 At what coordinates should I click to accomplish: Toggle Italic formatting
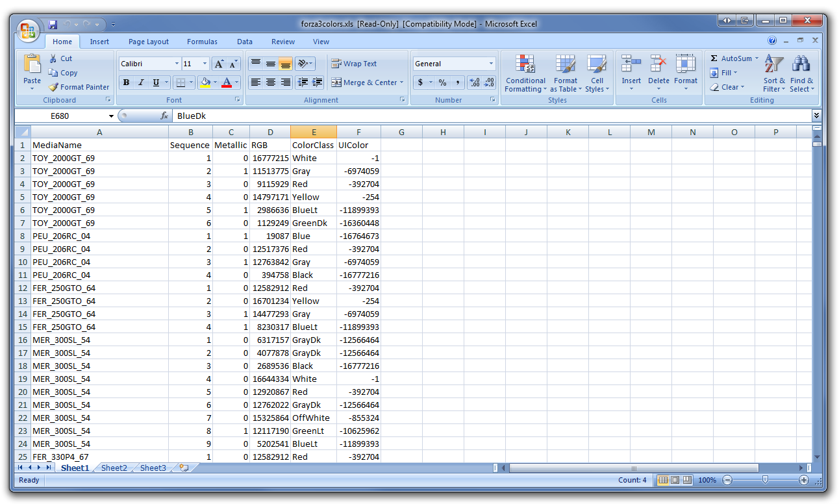(x=141, y=82)
